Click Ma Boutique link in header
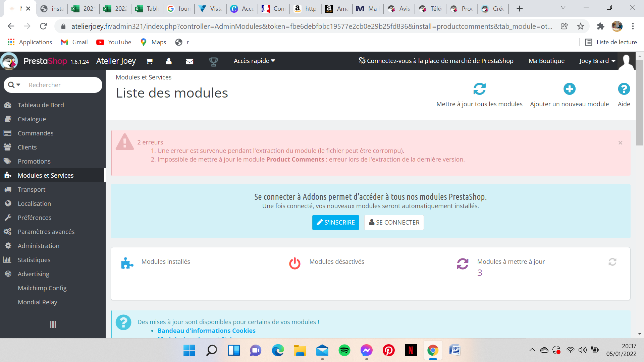This screenshot has height=362, width=644. click(x=546, y=61)
